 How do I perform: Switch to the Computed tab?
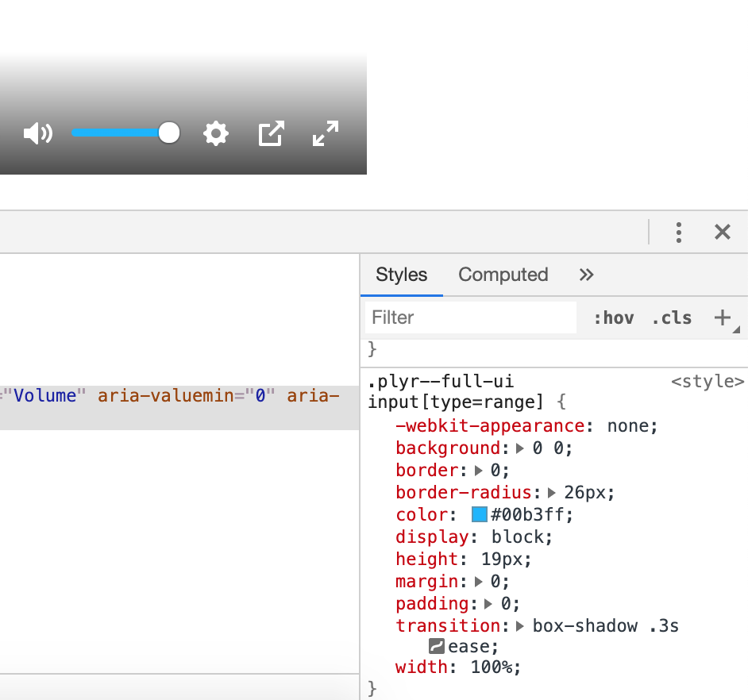pos(503,275)
